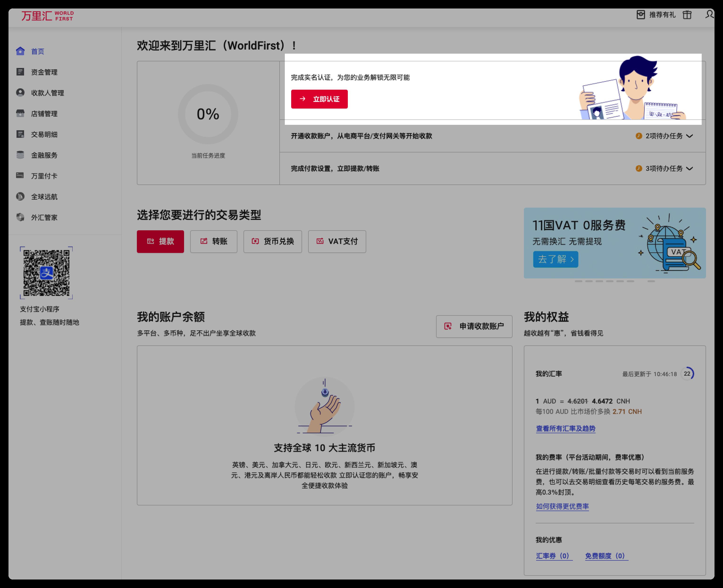This screenshot has width=723, height=588.
Task: Click the 店铺管理 shop icon
Action: click(x=20, y=113)
